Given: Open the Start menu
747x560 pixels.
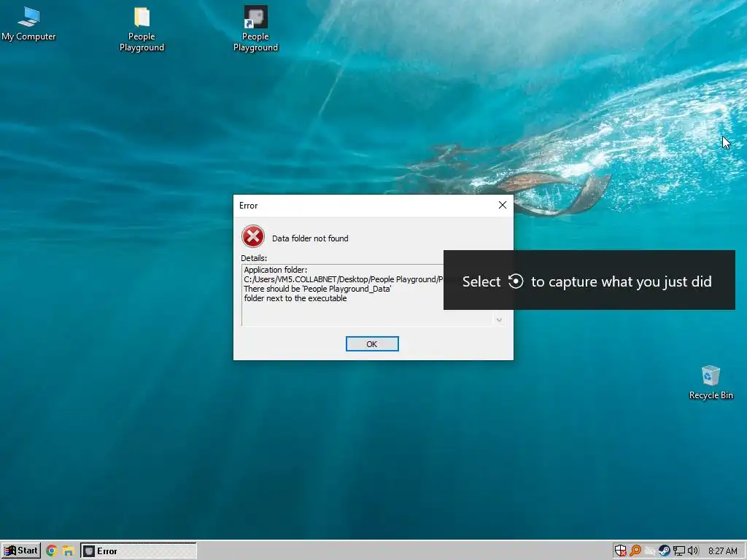Looking at the screenshot, I should coord(21,551).
